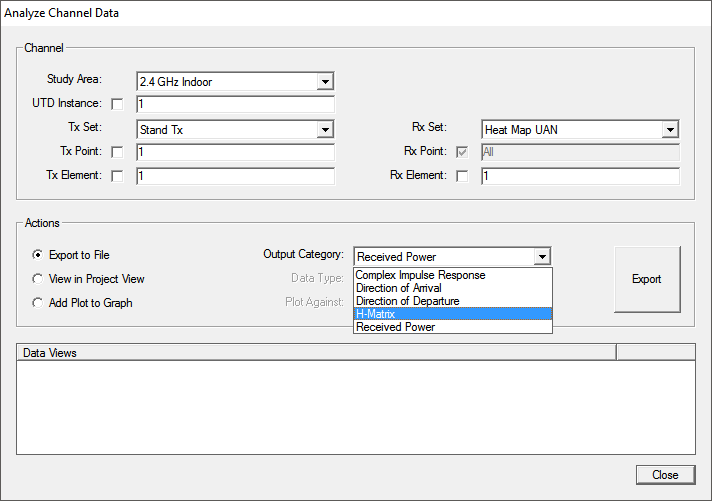Collapse the Output Category dropdown arrow
Image resolution: width=712 pixels, height=501 pixels.
click(542, 257)
